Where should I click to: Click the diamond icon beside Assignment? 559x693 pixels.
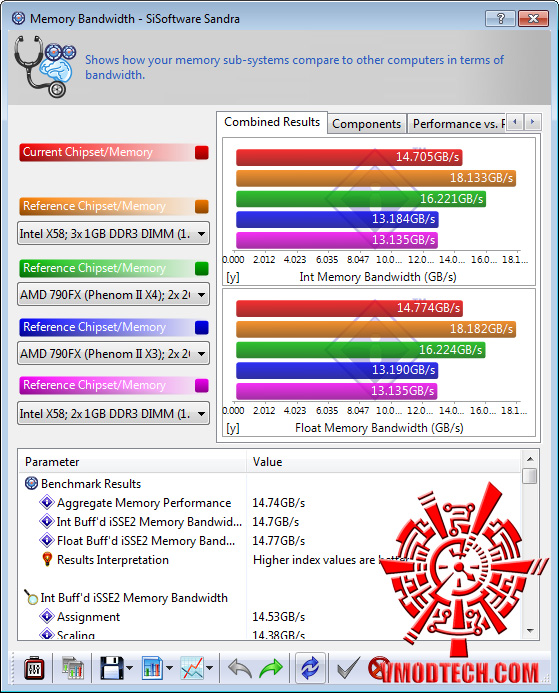(47, 616)
